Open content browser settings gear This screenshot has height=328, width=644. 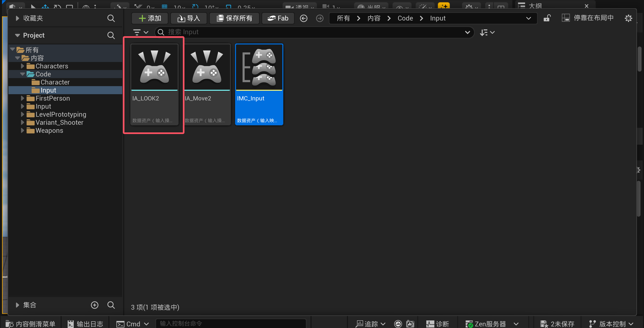(x=628, y=18)
